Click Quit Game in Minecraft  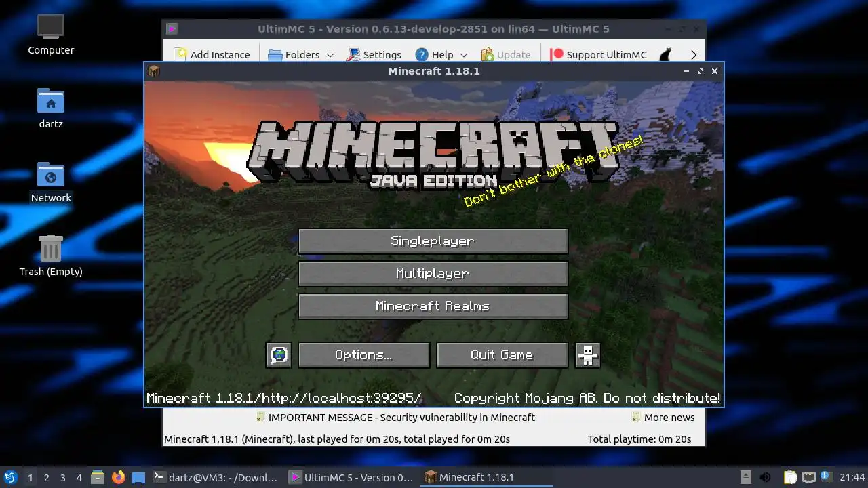502,355
